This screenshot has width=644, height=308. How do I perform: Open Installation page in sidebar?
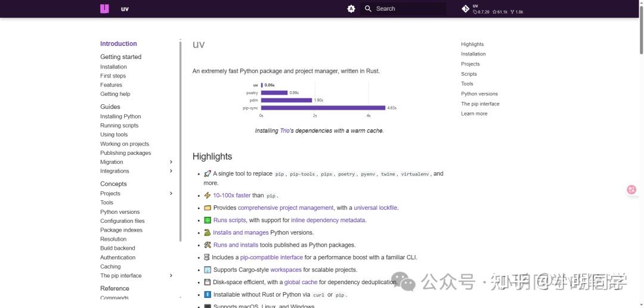pyautogui.click(x=113, y=67)
